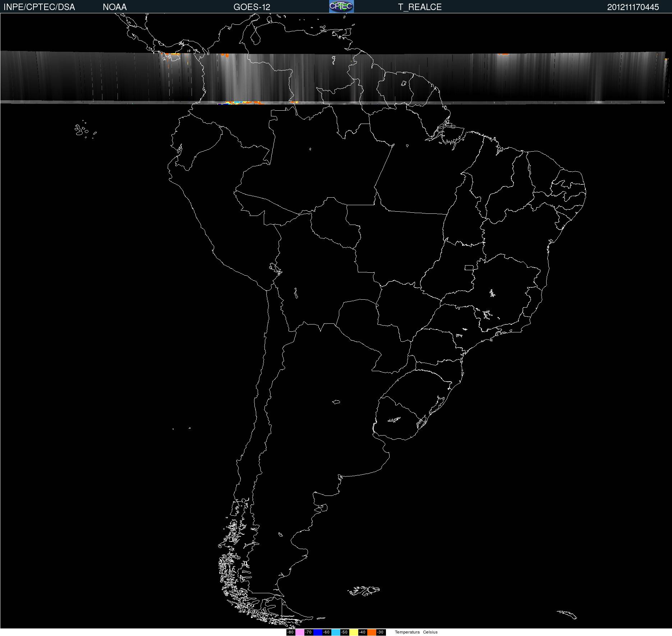The height and width of the screenshot is (636, 672).
Task: Click the NOAA label in header
Action: pos(115,7)
